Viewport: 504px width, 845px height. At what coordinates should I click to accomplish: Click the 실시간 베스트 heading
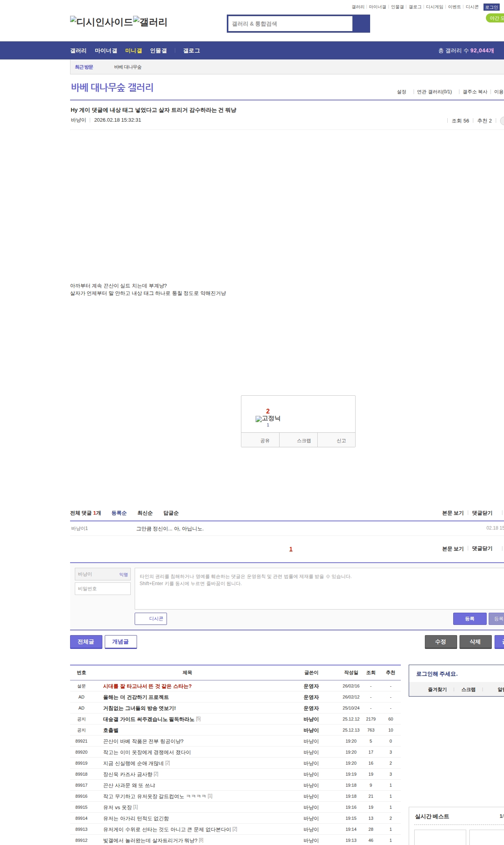point(432,816)
